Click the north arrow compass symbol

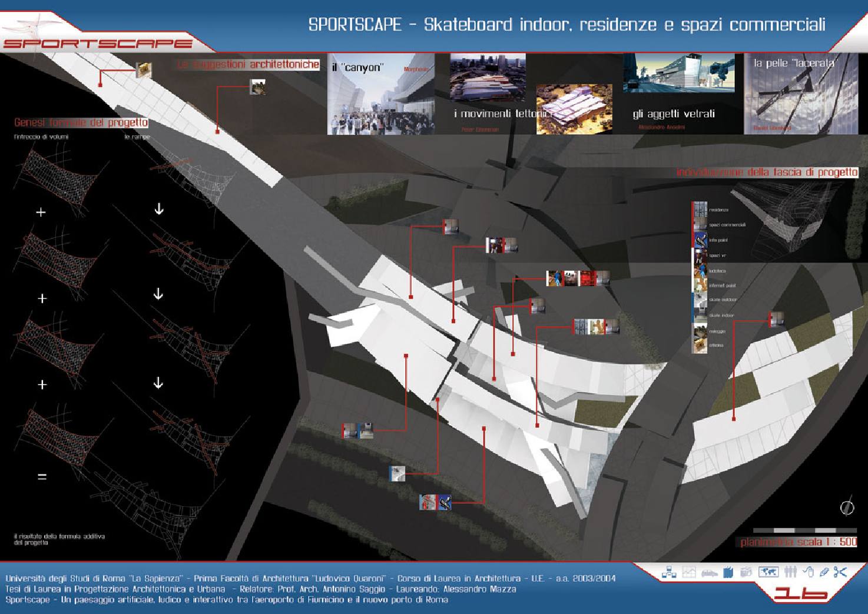[x=847, y=507]
